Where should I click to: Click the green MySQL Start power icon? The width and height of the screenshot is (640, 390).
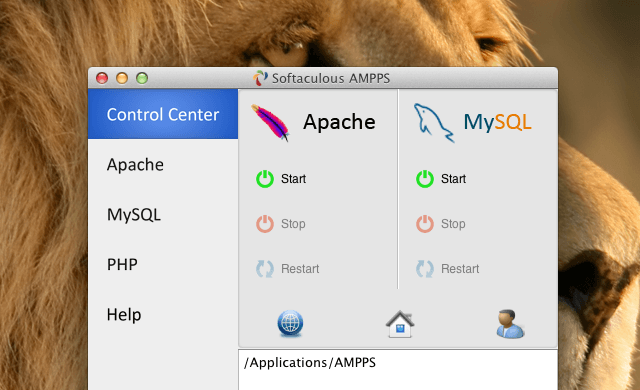[x=425, y=179]
